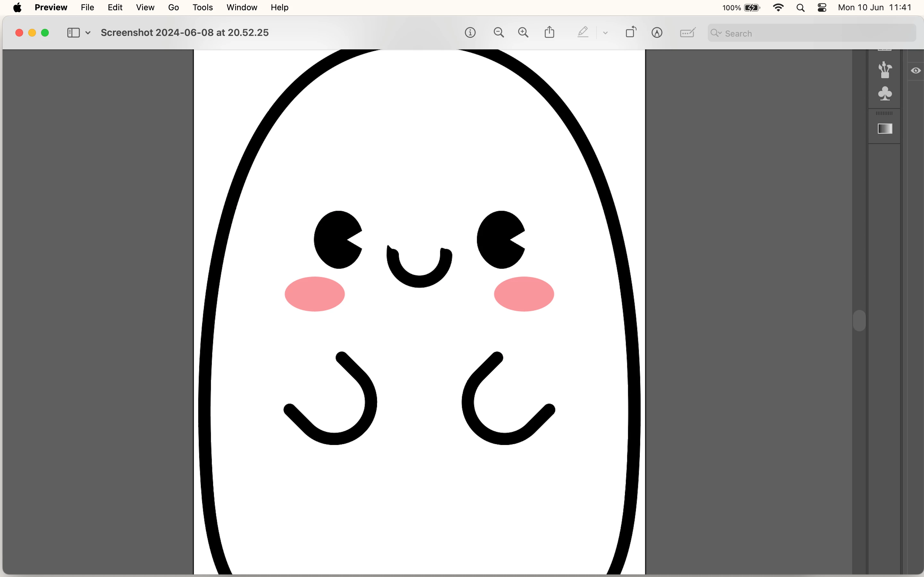Select the Highlight pen tool
The image size is (924, 577).
point(583,32)
